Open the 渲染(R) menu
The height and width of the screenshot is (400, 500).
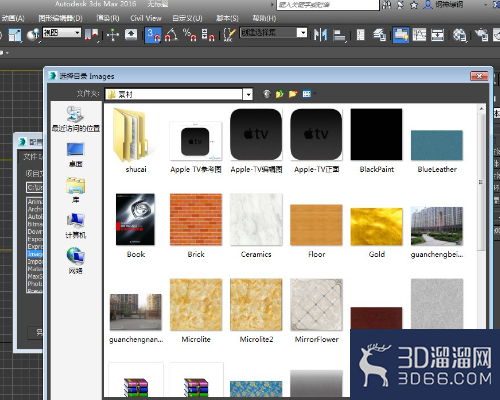pos(108,18)
